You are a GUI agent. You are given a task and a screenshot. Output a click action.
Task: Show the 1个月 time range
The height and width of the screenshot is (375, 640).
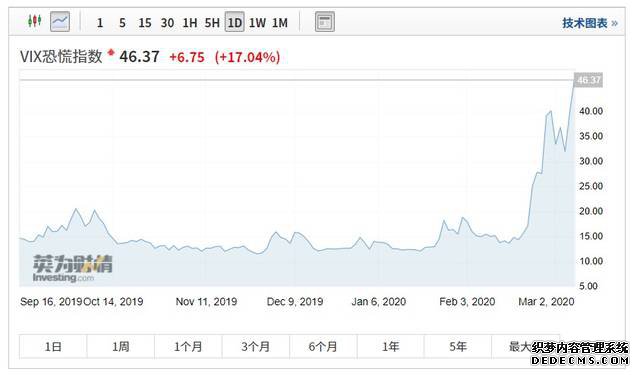pyautogui.click(x=188, y=346)
